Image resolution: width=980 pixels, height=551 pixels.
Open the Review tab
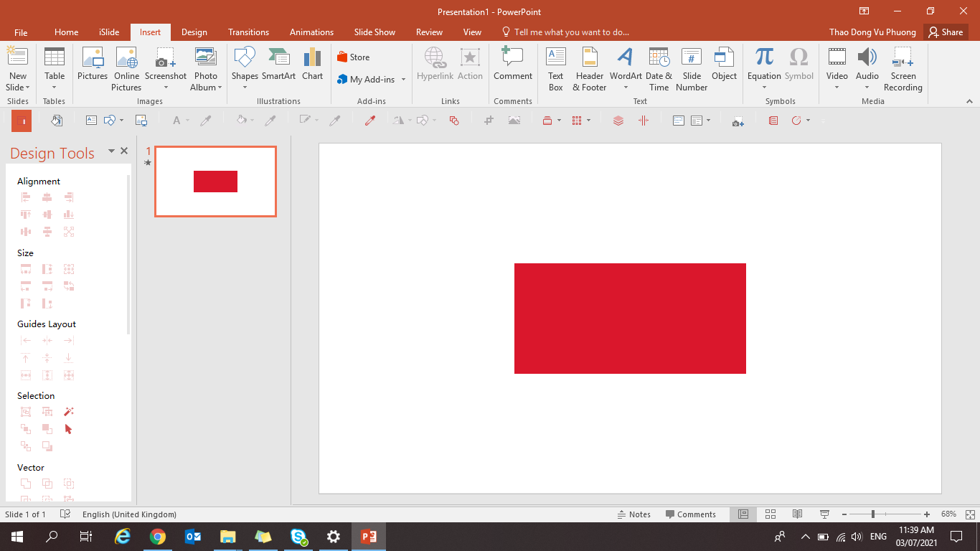(x=429, y=32)
